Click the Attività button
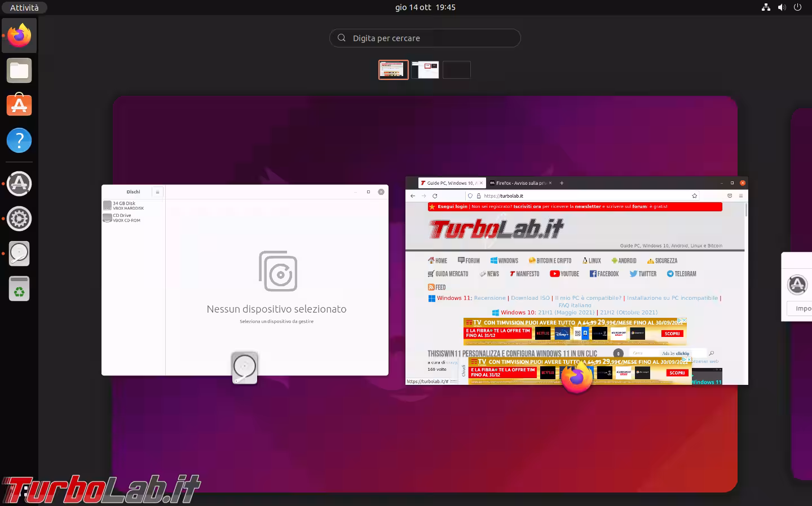 (x=24, y=7)
